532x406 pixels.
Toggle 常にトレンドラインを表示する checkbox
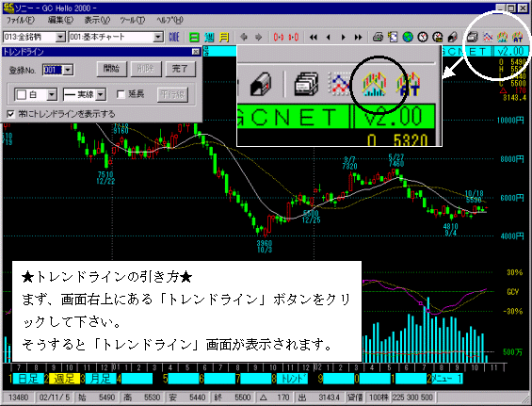tap(11, 114)
